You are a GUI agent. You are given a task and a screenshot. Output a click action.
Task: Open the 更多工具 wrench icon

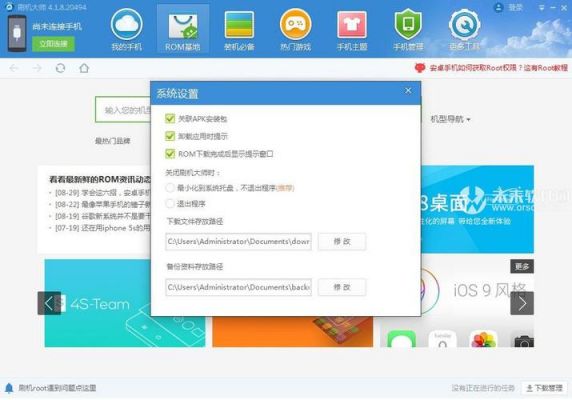click(464, 24)
